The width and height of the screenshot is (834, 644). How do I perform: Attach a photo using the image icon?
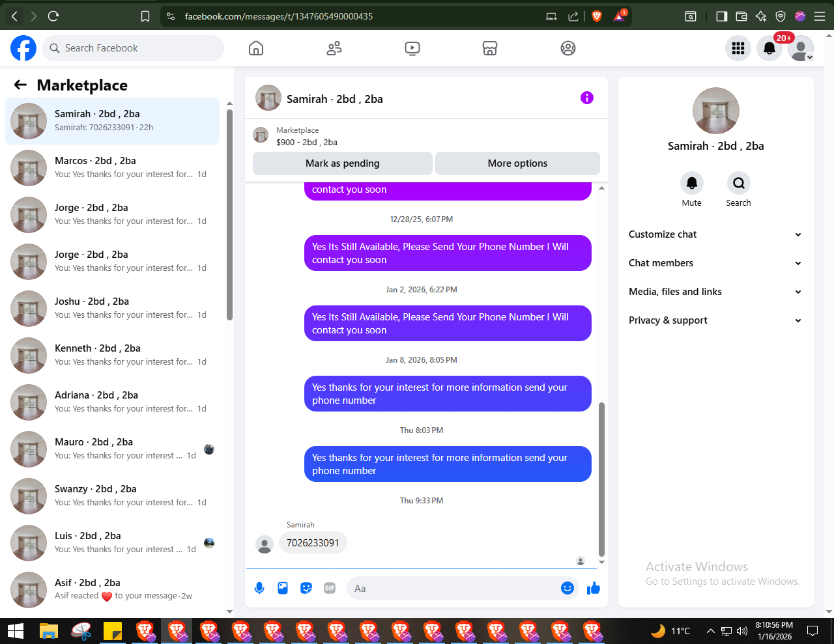click(283, 588)
